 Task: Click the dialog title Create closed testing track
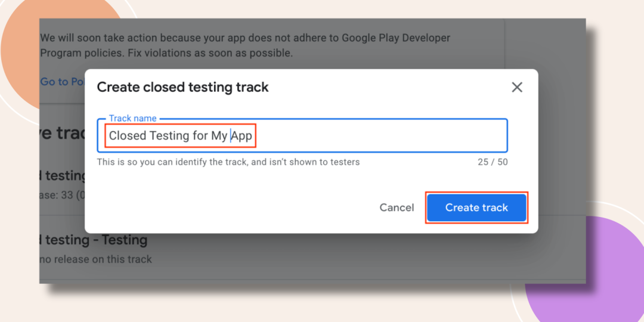tap(182, 87)
